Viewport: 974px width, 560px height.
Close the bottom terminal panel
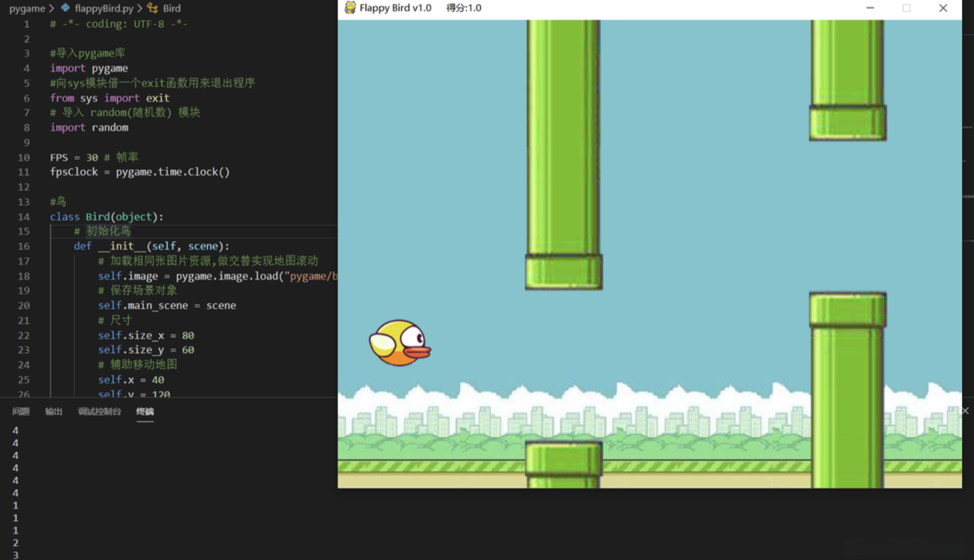tap(965, 411)
